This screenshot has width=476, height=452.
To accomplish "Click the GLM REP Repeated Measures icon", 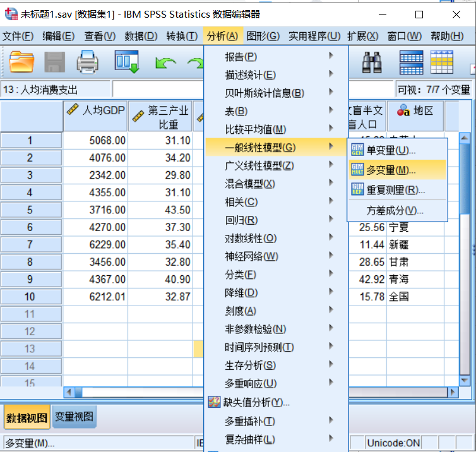I will pyautogui.click(x=357, y=189).
